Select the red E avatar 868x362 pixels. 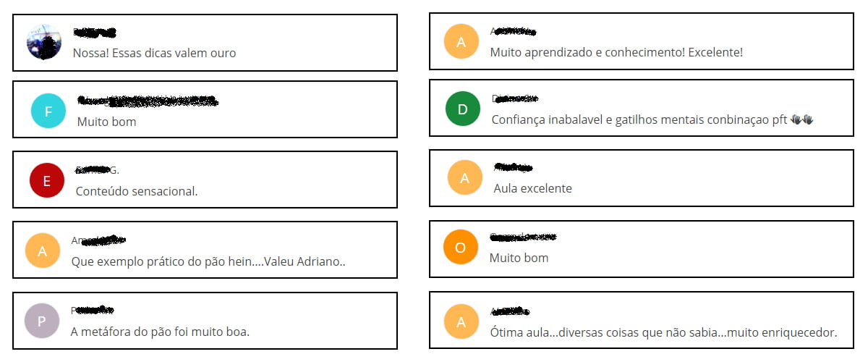tap(47, 181)
